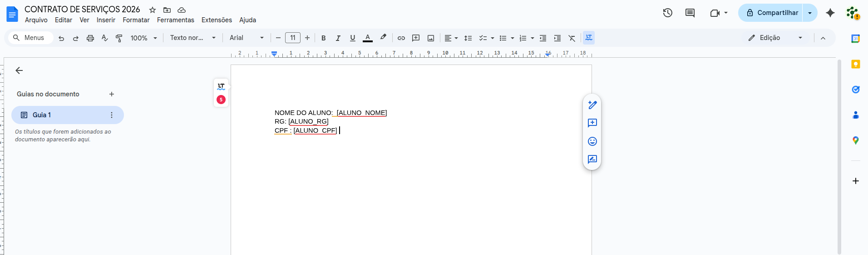
Task: Open the Edição mode dropdown
Action: (775, 38)
